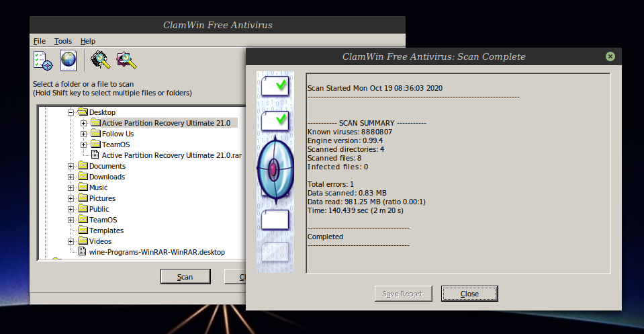Image resolution: width=644 pixels, height=334 pixels.
Task: Expand the Music folder node
Action: 71,187
